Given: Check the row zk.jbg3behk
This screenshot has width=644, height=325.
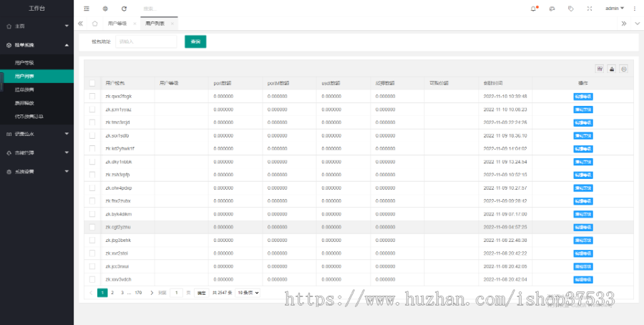Looking at the screenshot, I should coord(92,240).
